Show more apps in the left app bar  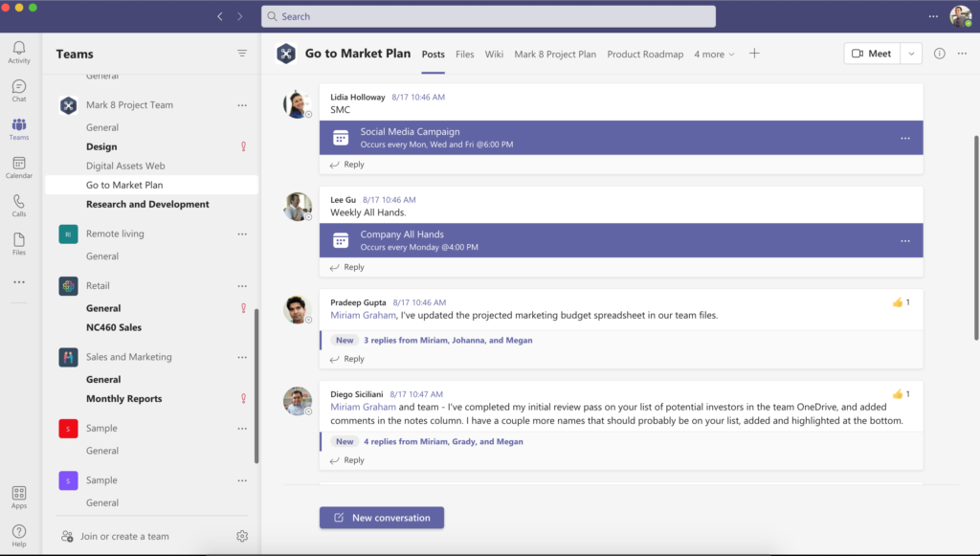[19, 282]
